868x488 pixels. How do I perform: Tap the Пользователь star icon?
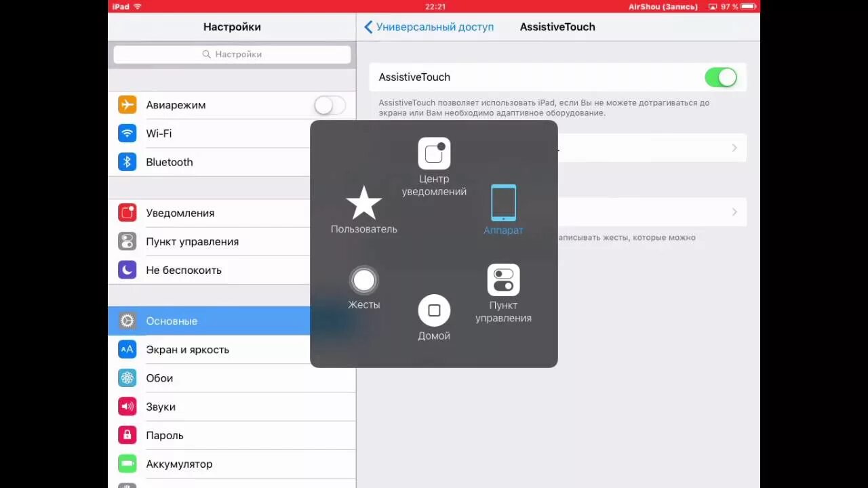pyautogui.click(x=364, y=203)
